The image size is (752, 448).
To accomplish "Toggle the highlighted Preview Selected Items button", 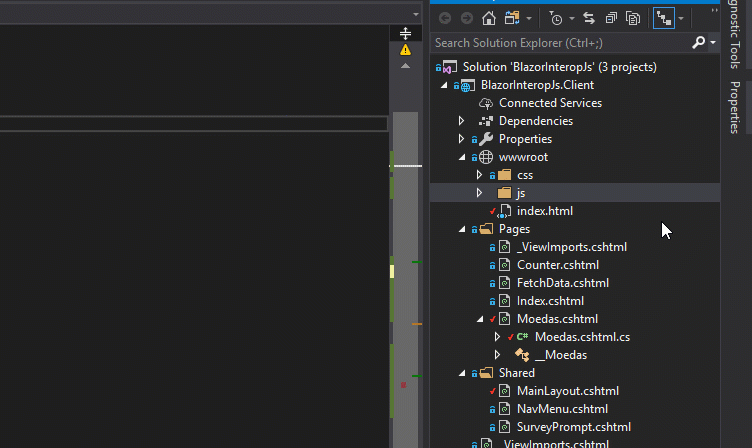I will 664,19.
